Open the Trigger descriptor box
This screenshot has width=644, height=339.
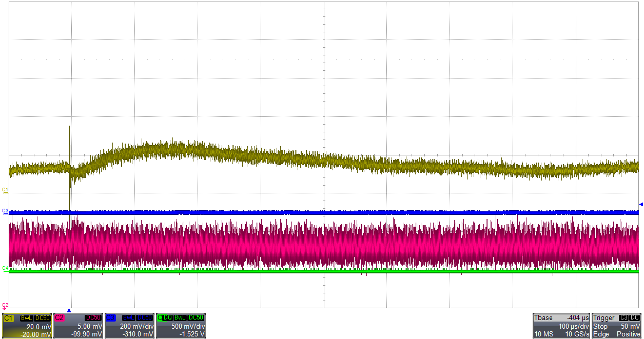pos(616,326)
